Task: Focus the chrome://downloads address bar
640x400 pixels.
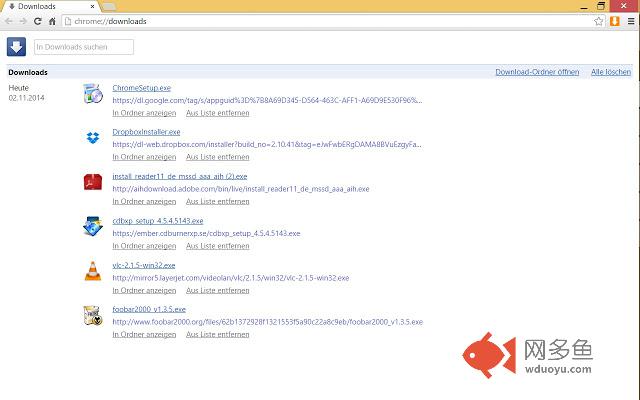Action: point(329,21)
